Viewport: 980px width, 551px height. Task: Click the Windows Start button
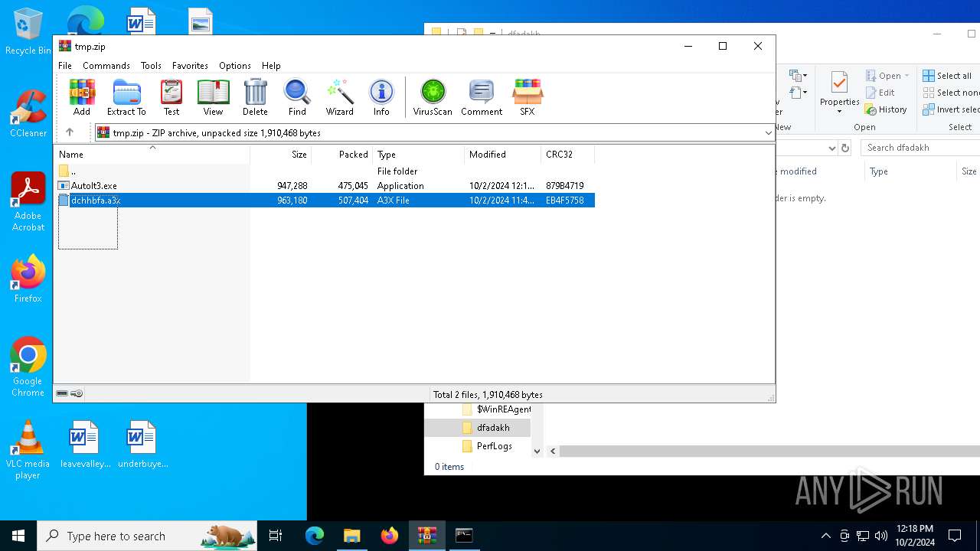coord(18,536)
